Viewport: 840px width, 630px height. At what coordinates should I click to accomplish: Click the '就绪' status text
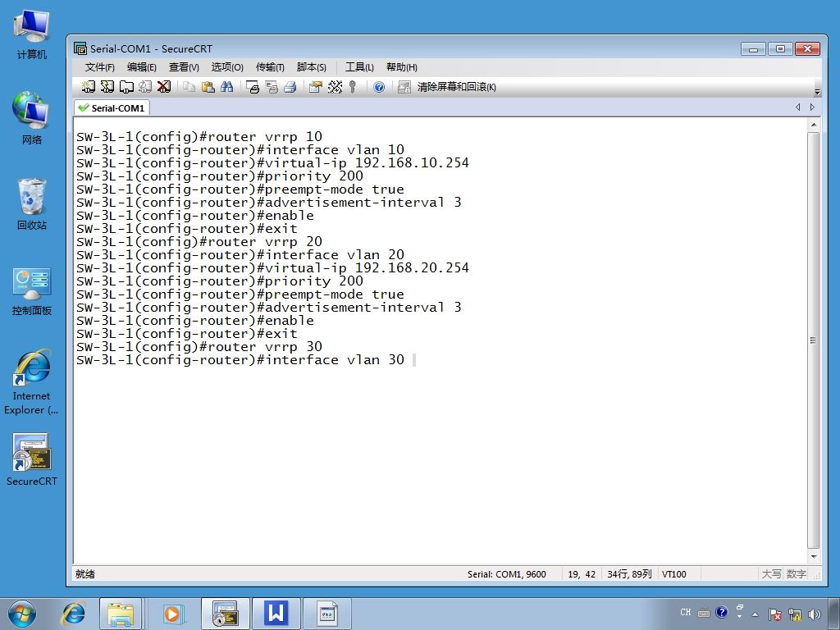coord(85,573)
